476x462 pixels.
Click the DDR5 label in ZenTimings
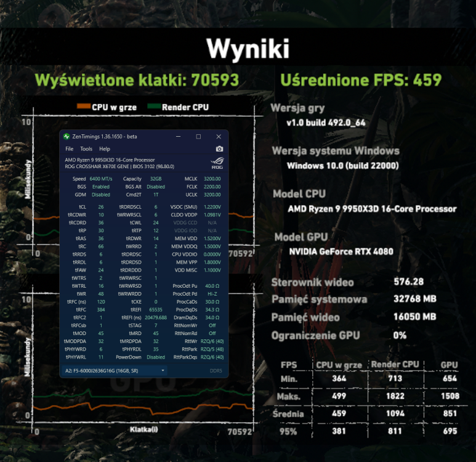(216, 371)
